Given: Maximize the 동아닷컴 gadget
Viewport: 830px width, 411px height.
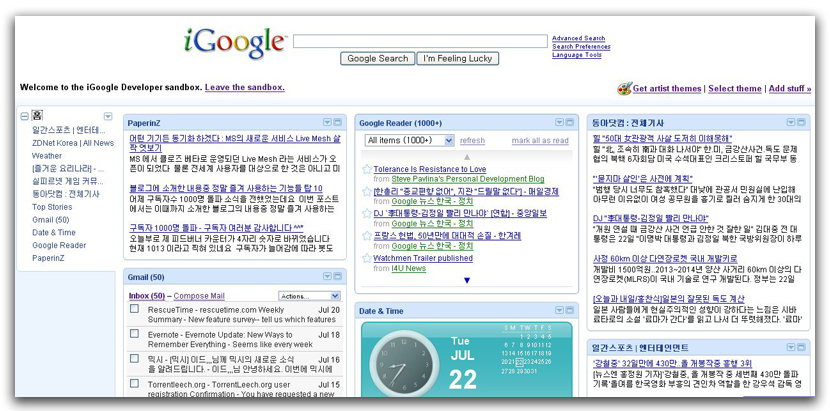Looking at the screenshot, I should coord(801,122).
